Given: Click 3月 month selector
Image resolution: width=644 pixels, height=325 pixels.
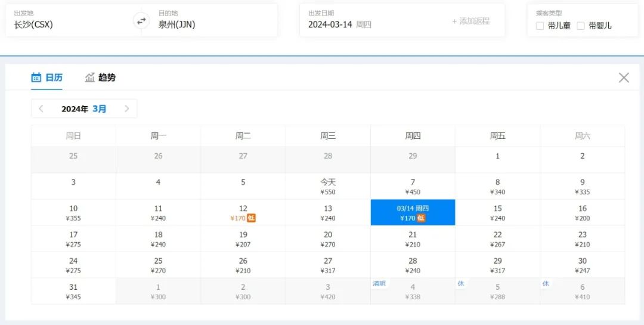Looking at the screenshot, I should click(x=100, y=109).
